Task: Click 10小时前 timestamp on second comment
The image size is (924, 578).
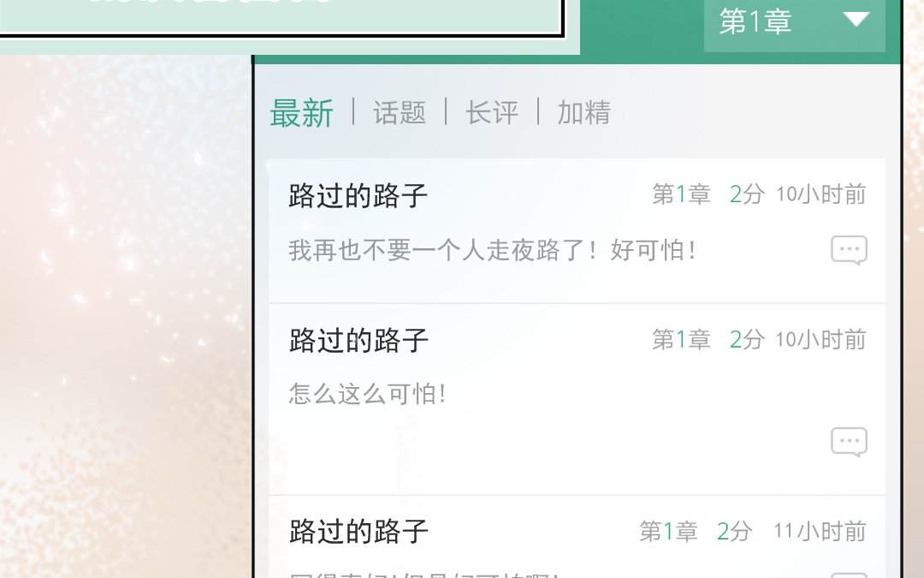Action: (x=820, y=340)
